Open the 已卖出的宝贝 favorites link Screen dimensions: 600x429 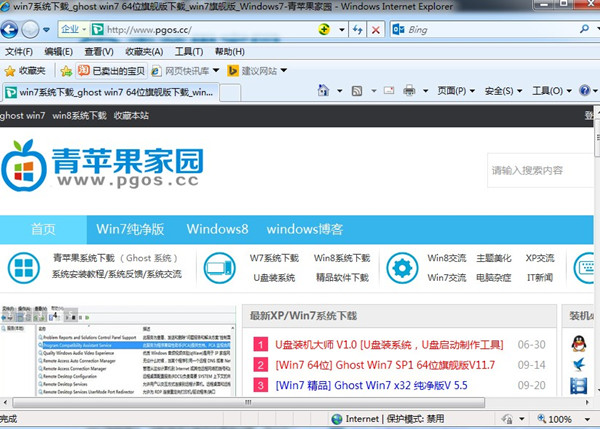pyautogui.click(x=111, y=71)
